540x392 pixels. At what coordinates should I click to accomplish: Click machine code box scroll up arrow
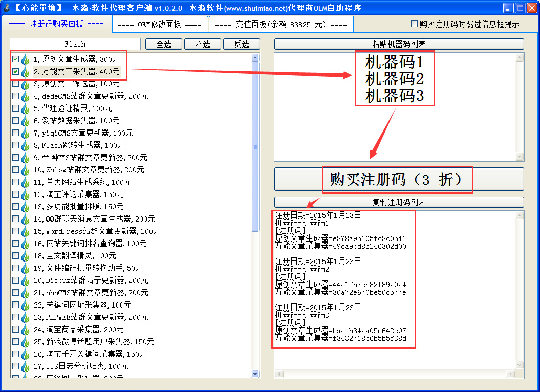click(x=520, y=57)
